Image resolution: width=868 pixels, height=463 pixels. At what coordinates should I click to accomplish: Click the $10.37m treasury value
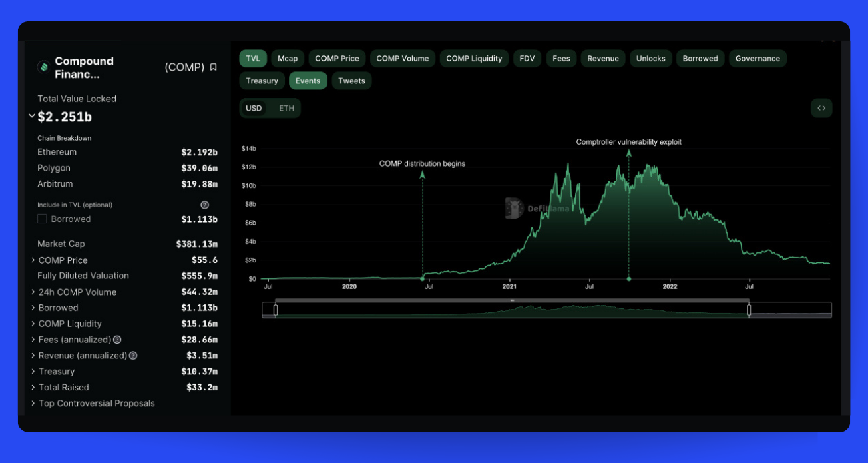[200, 372]
